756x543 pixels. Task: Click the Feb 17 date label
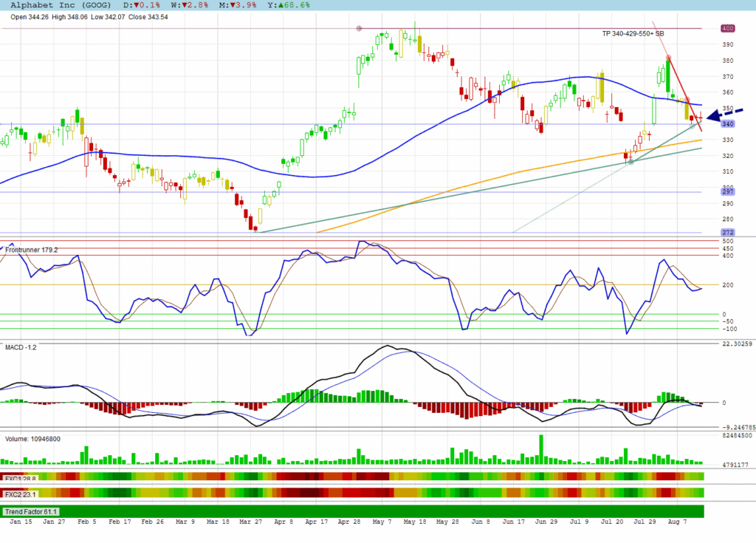[x=120, y=522]
